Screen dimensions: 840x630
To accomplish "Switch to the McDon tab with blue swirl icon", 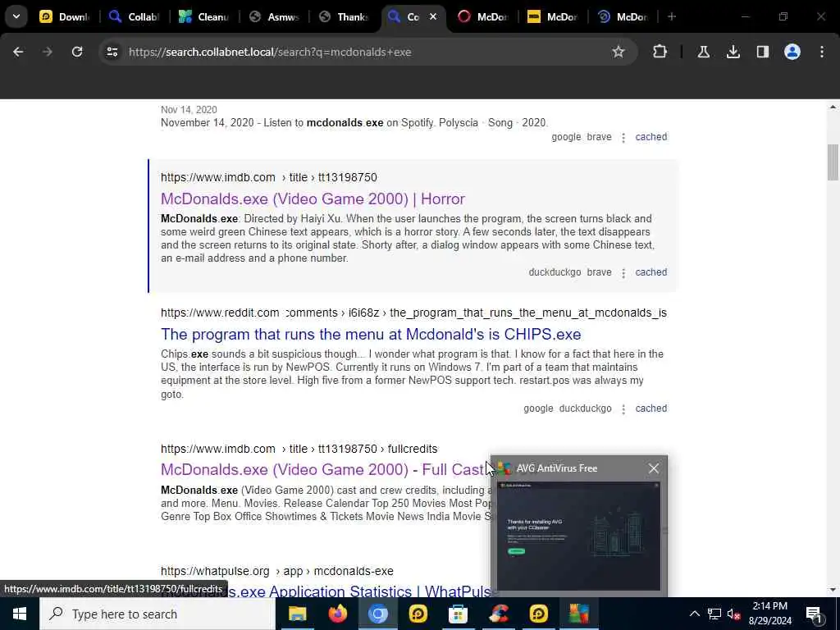I will (623, 16).
